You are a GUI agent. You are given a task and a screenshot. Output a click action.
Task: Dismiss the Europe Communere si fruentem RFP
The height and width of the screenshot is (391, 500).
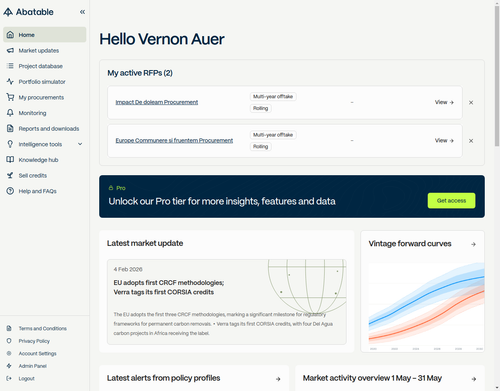(471, 141)
